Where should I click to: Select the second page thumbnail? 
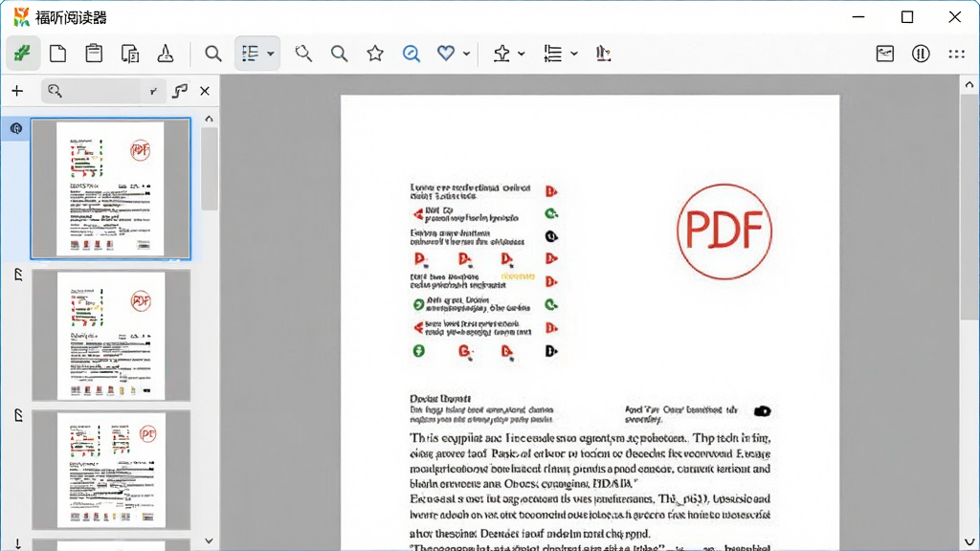[111, 336]
